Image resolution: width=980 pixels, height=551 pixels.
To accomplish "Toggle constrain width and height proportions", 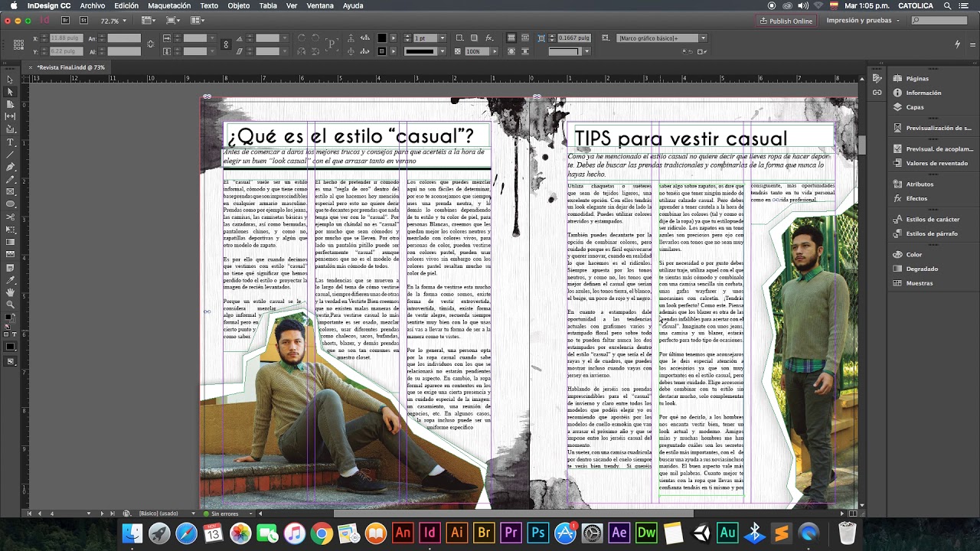I will point(150,44).
